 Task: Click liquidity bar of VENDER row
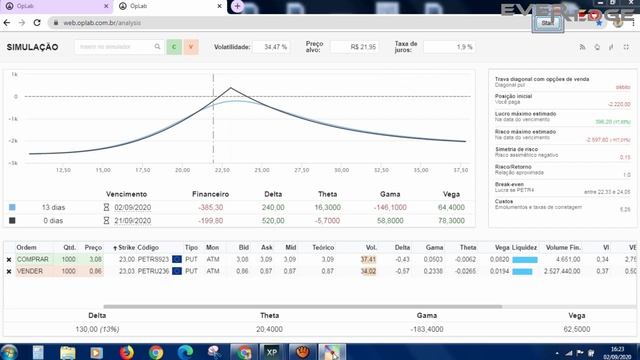click(522, 271)
